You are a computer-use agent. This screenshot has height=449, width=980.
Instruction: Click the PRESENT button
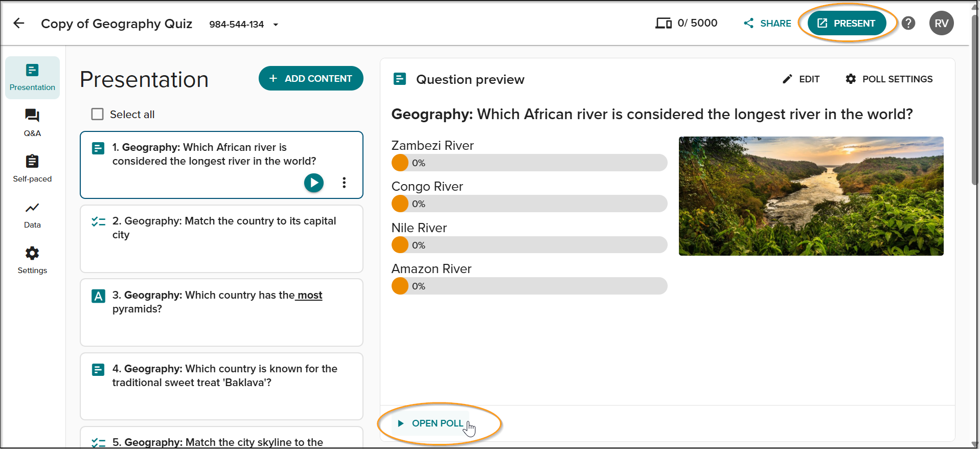point(847,23)
